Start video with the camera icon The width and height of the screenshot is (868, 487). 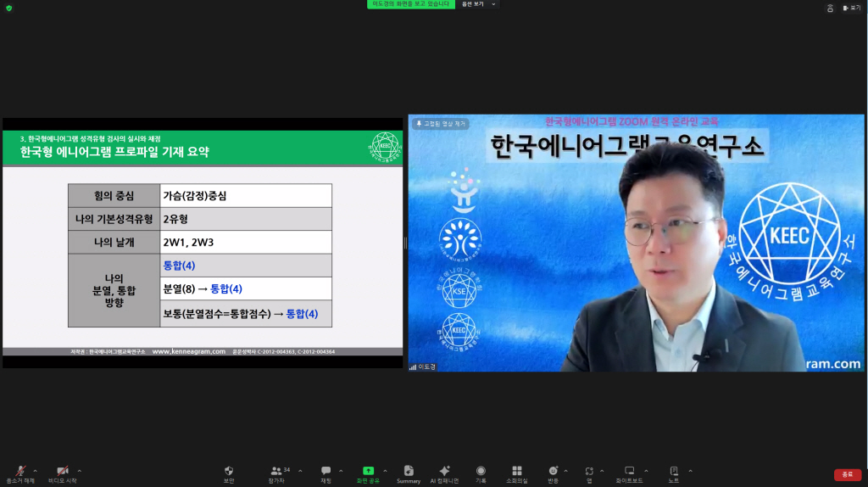[62, 471]
